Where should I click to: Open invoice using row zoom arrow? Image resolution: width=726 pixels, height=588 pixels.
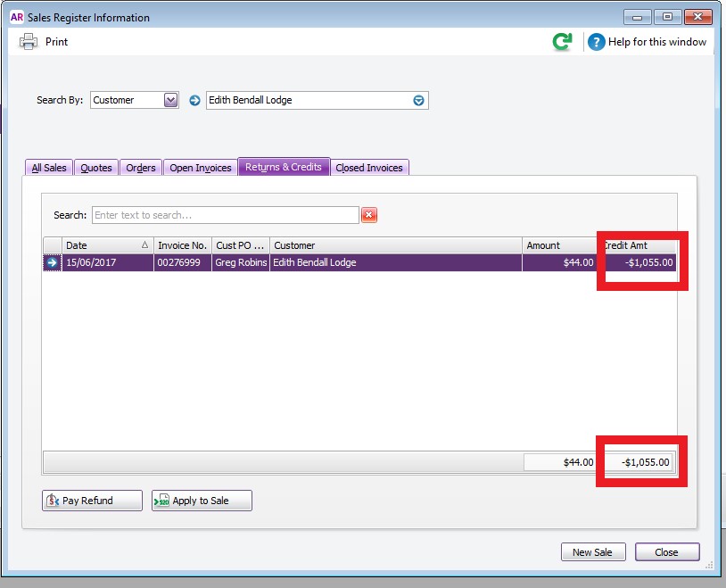coord(52,262)
